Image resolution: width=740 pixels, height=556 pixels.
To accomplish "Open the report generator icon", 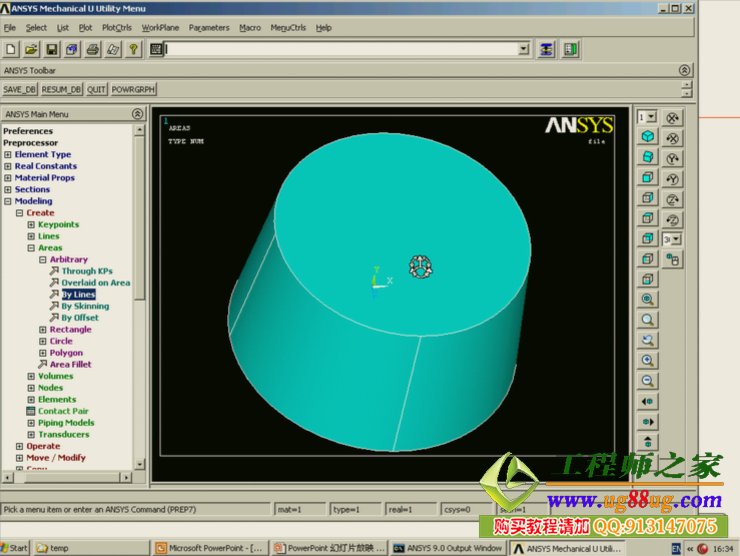I will pos(113,49).
